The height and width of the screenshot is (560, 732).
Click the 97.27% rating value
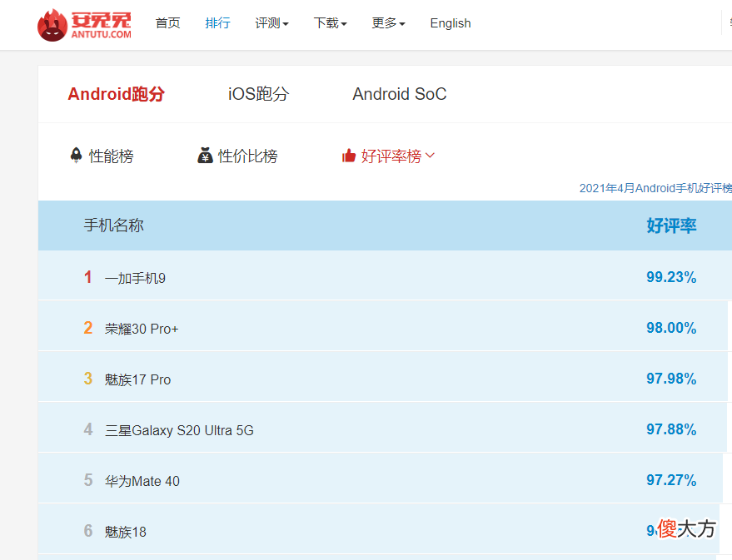click(x=671, y=480)
